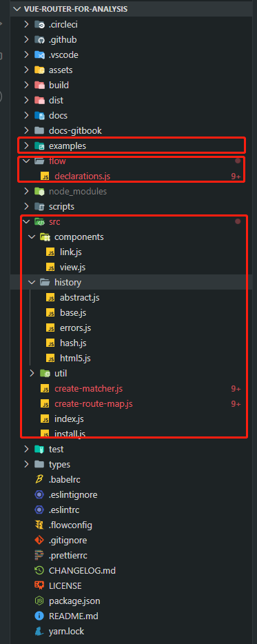Expand the .github folder chevron
This screenshot has width=257, height=644.
coord(26,40)
